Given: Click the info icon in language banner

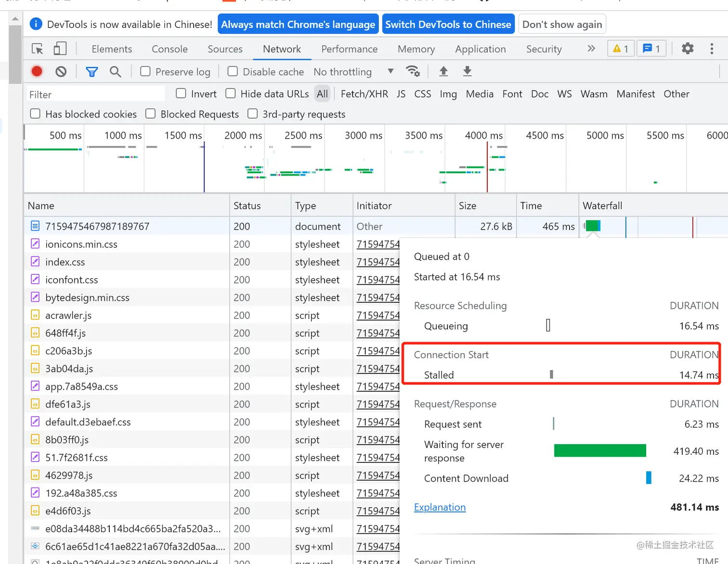Looking at the screenshot, I should pyautogui.click(x=36, y=24).
